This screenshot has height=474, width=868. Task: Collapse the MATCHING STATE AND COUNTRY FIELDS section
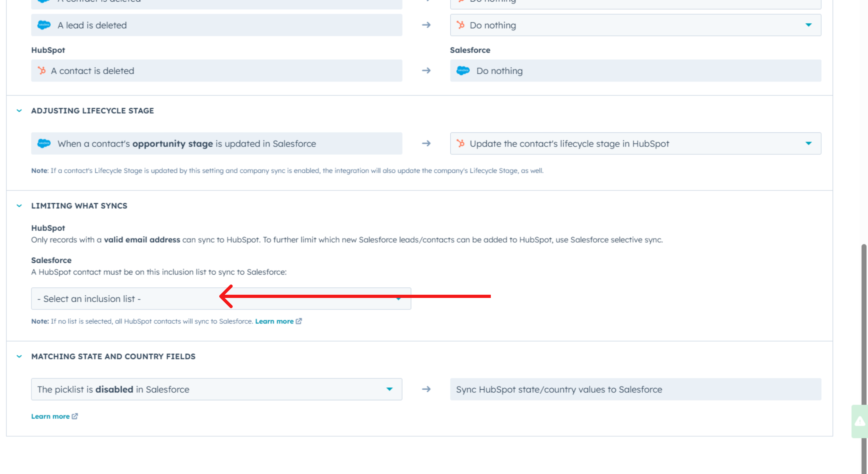pos(19,356)
